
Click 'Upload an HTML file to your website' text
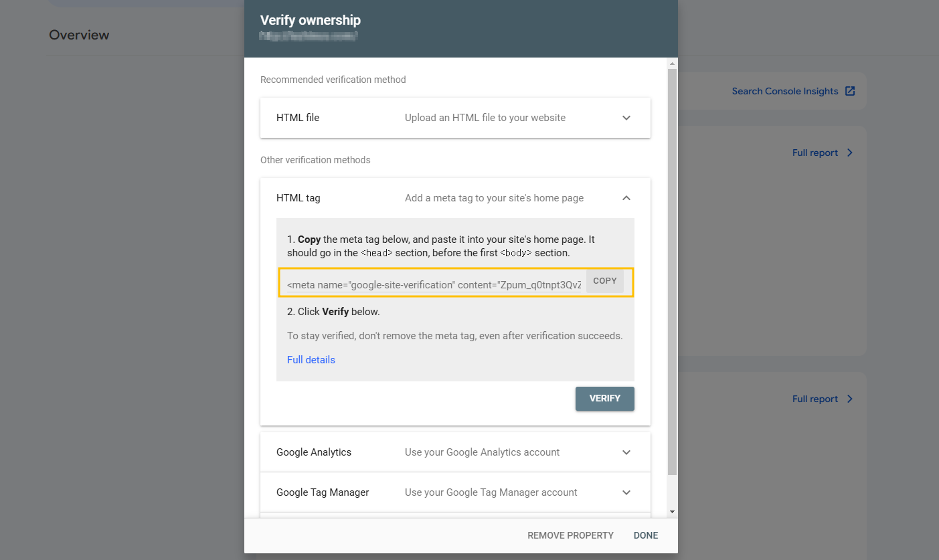pos(485,118)
